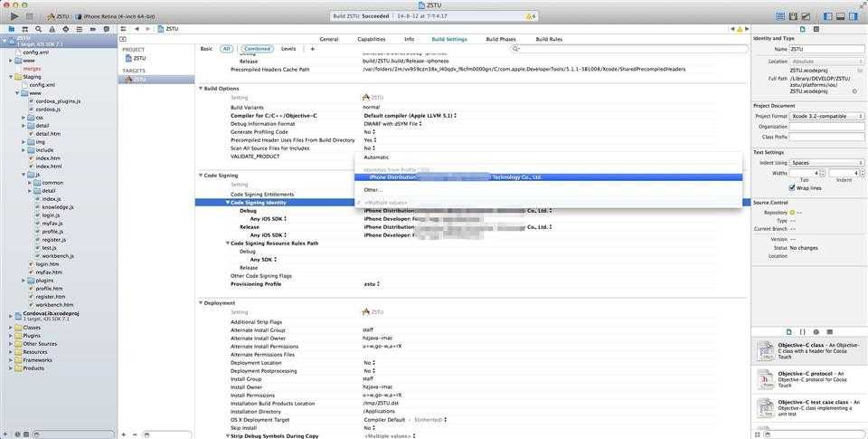Select the Objective-C protocol template

(808, 379)
